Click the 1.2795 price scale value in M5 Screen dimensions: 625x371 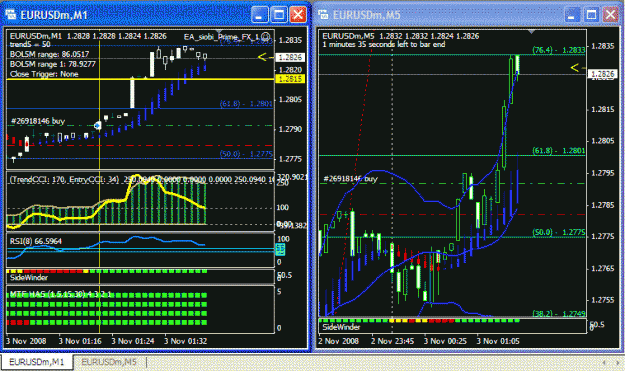(x=603, y=173)
